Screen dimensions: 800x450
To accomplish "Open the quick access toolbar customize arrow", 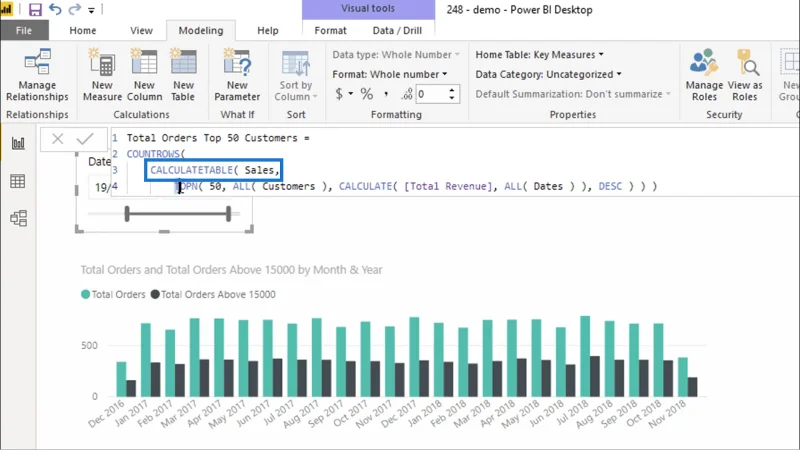I will click(91, 10).
